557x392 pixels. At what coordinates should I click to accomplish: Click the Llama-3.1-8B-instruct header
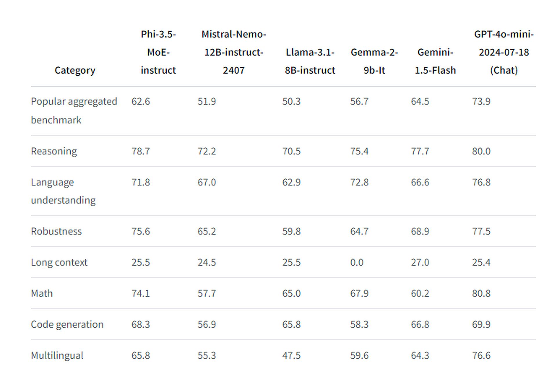[310, 61]
